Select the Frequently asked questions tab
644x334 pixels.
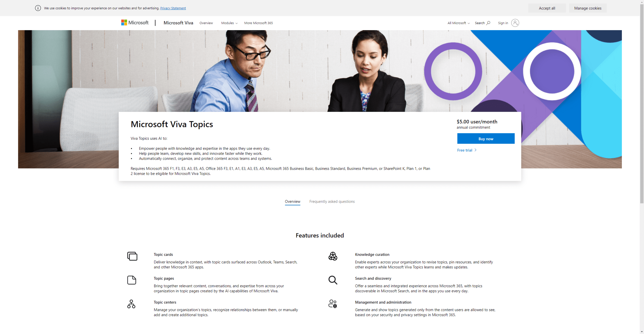point(332,201)
